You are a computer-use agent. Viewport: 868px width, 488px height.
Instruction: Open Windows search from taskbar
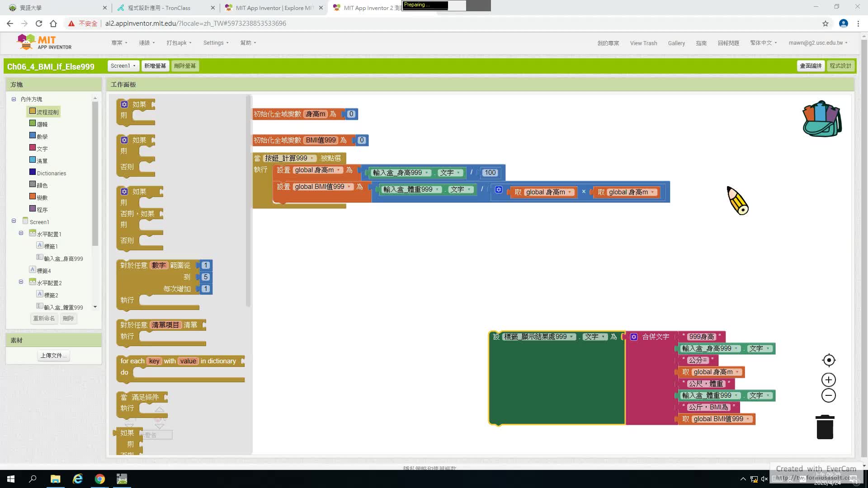(33, 479)
